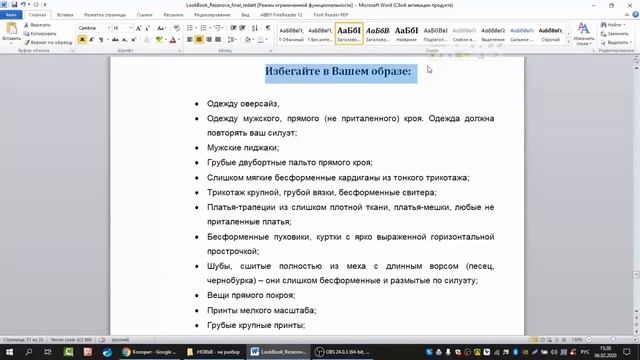640x360 pixels.
Task: Click heading text 'Избегайте в Вашем образе:'
Action: coord(338,71)
